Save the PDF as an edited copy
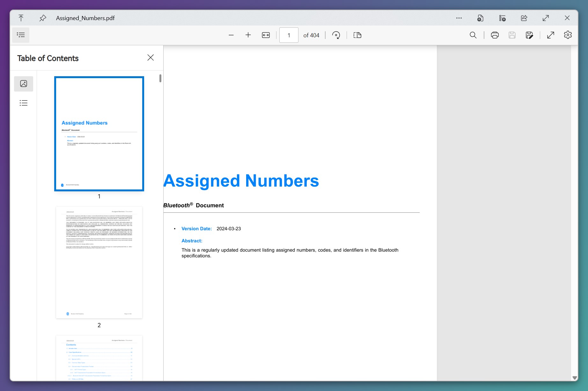The height and width of the screenshot is (391, 588). pos(529,35)
